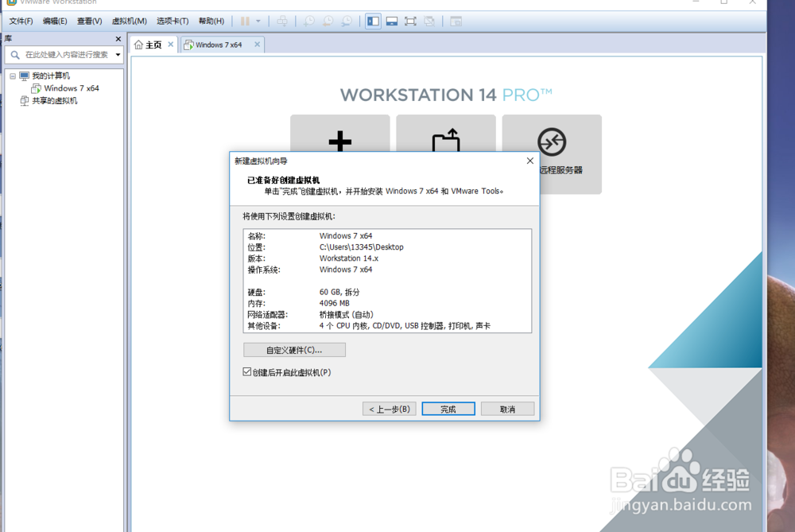795x532 pixels.
Task: Click the 60 GB, 拆分 disk value
Action: pos(339,292)
